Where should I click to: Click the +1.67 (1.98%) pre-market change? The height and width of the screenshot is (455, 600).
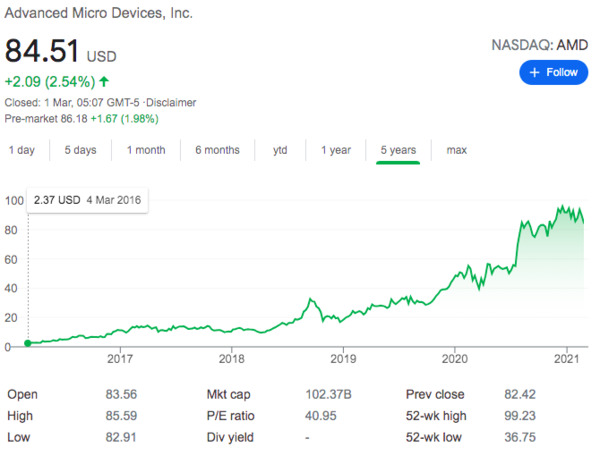pyautogui.click(x=124, y=119)
